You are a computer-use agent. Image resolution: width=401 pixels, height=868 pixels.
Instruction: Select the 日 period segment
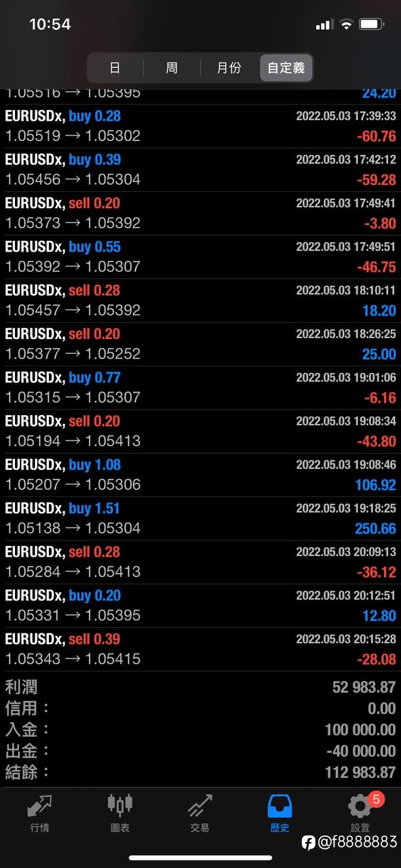[115, 68]
